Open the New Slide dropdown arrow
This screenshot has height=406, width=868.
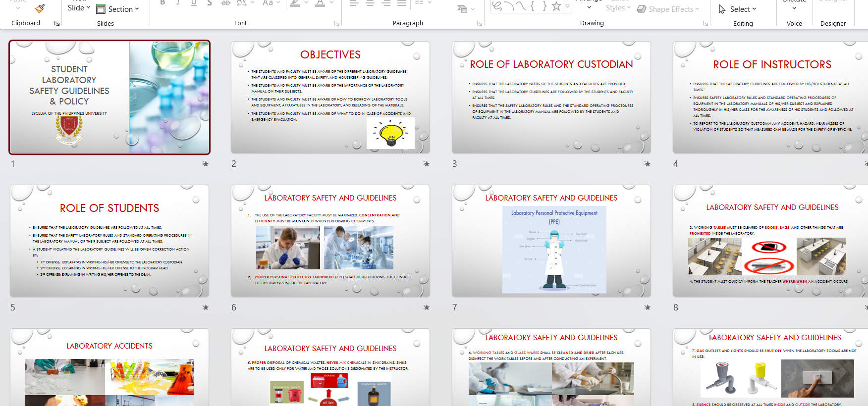coord(88,7)
